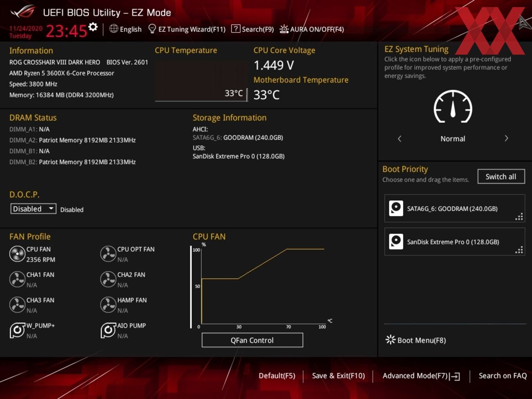The width and height of the screenshot is (532, 399).
Task: Select SanDisk Extreme Pro boot priority entry
Action: pyautogui.click(x=455, y=242)
